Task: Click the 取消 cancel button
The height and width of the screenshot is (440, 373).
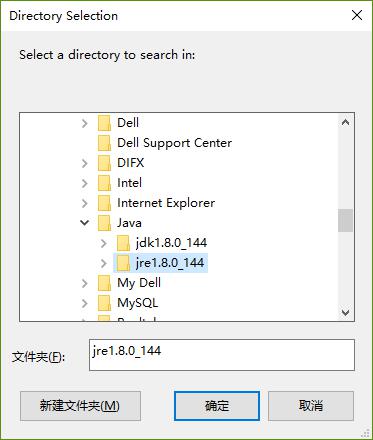Action: point(311,406)
